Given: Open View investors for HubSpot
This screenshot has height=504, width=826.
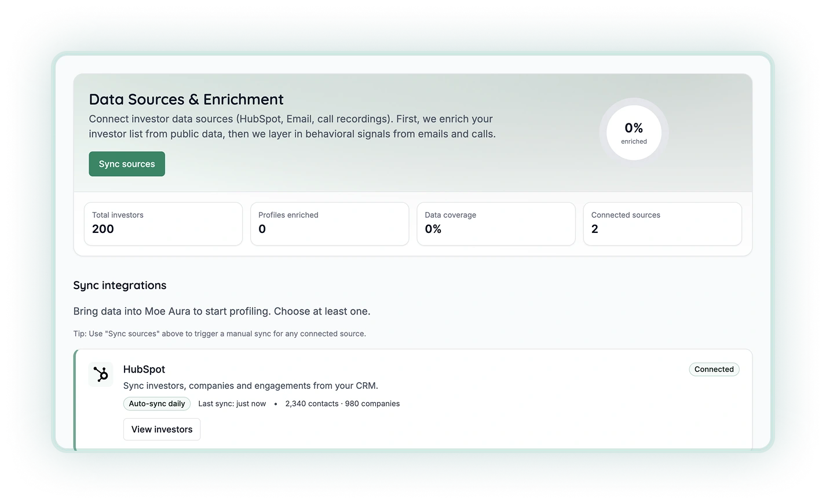Looking at the screenshot, I should coord(162,429).
